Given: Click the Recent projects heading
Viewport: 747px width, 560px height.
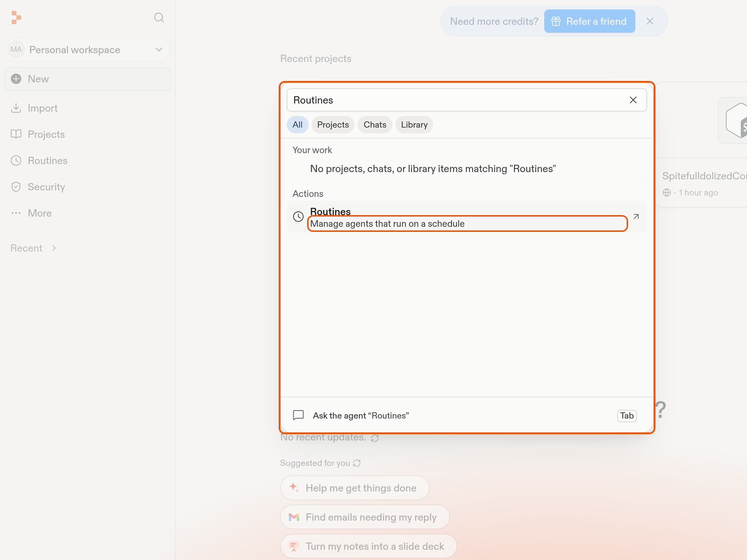Looking at the screenshot, I should tap(316, 59).
